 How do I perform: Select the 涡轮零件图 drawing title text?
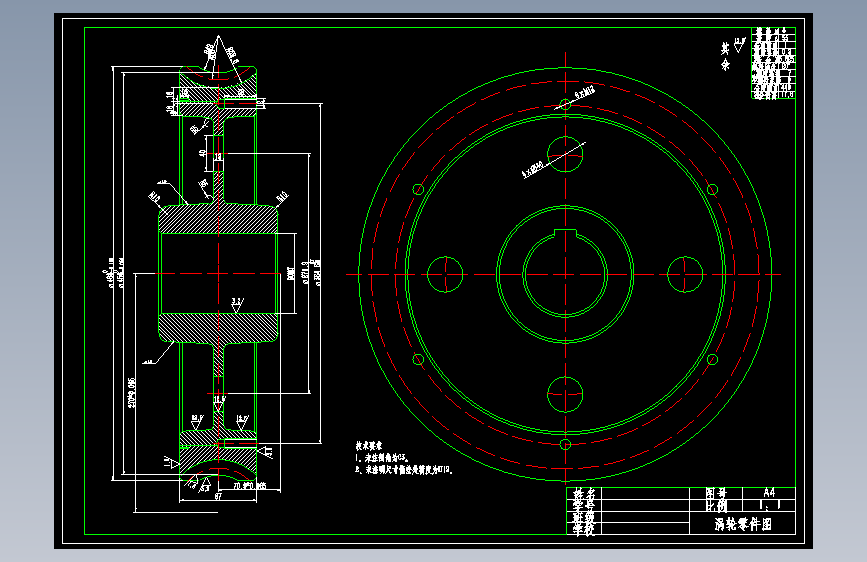coord(743,524)
